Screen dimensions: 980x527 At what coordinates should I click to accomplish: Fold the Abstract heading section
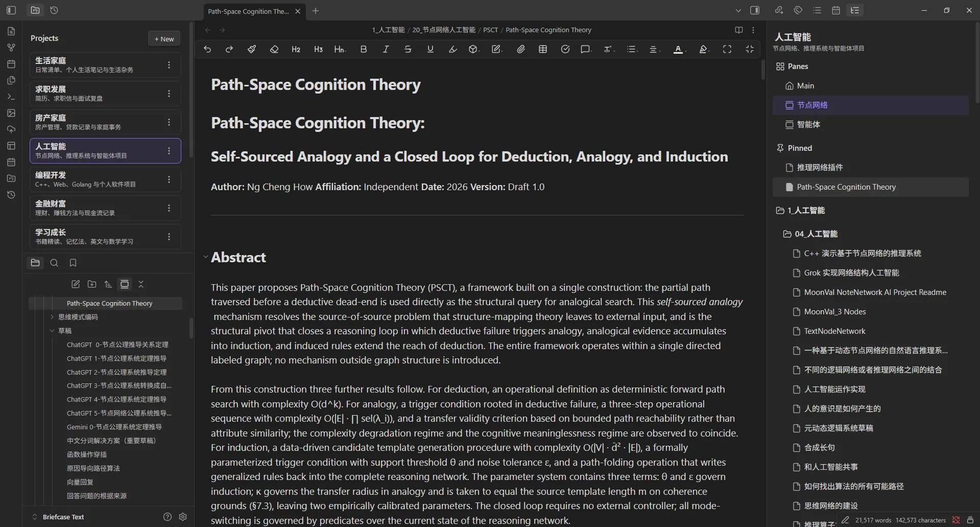click(x=205, y=257)
